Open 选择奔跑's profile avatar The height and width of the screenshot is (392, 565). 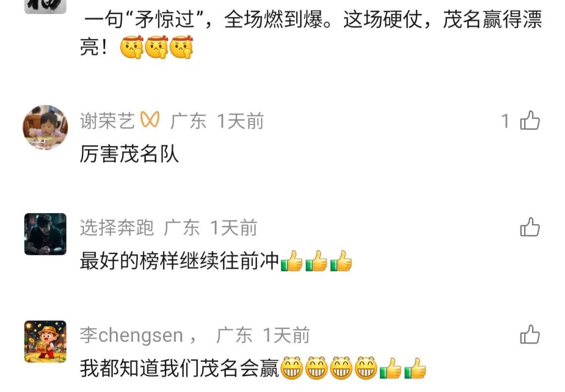coord(46,234)
